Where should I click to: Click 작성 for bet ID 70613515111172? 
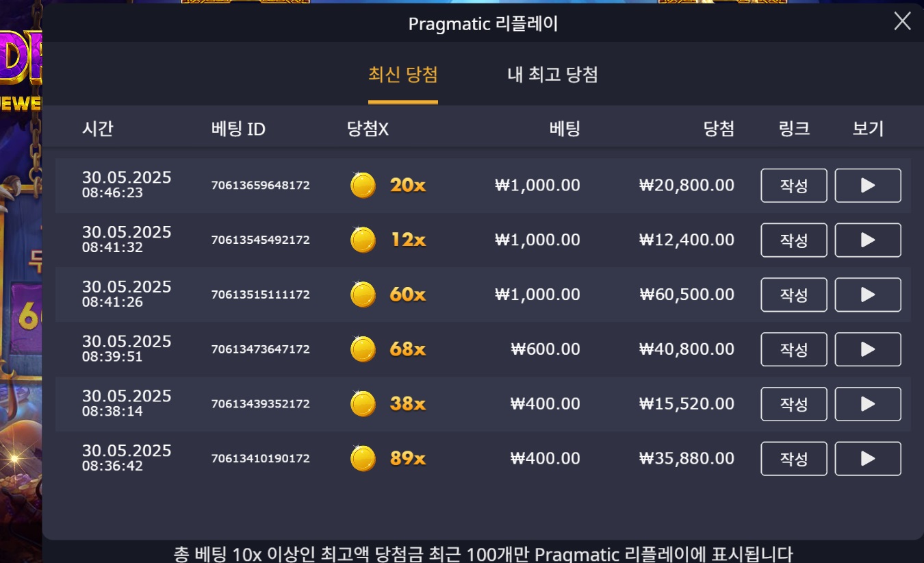tap(794, 295)
